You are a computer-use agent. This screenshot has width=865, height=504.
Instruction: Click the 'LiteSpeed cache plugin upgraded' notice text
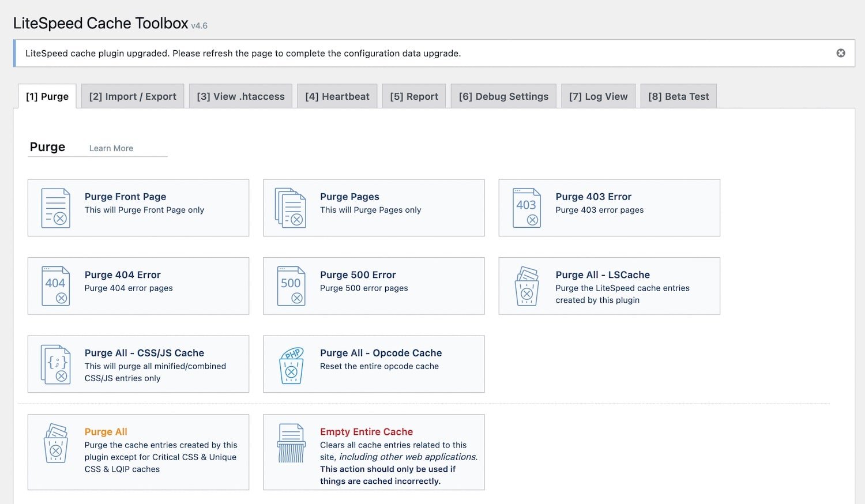(x=243, y=54)
